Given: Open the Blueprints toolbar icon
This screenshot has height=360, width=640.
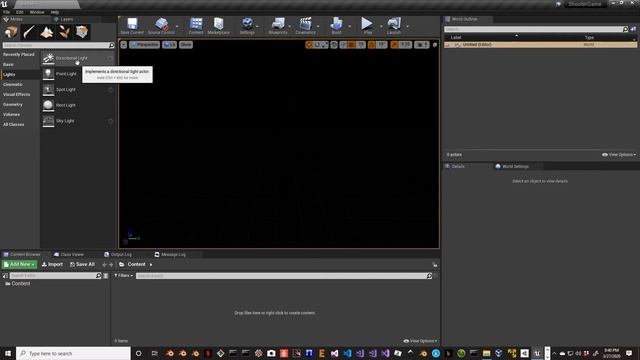Looking at the screenshot, I should click(x=278, y=26).
